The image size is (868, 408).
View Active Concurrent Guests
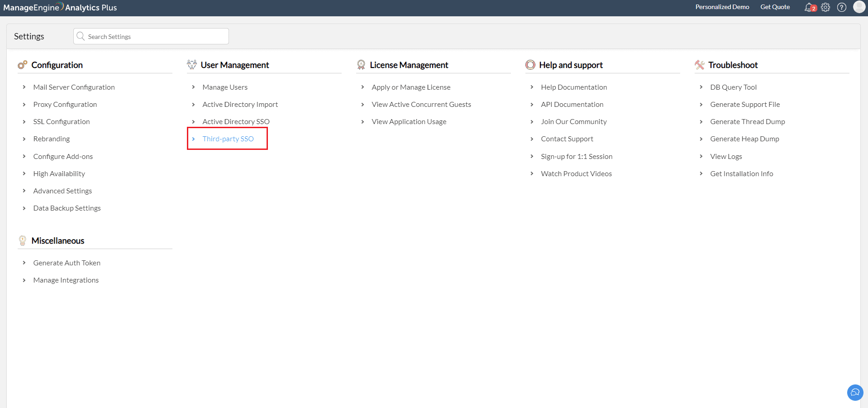point(421,104)
